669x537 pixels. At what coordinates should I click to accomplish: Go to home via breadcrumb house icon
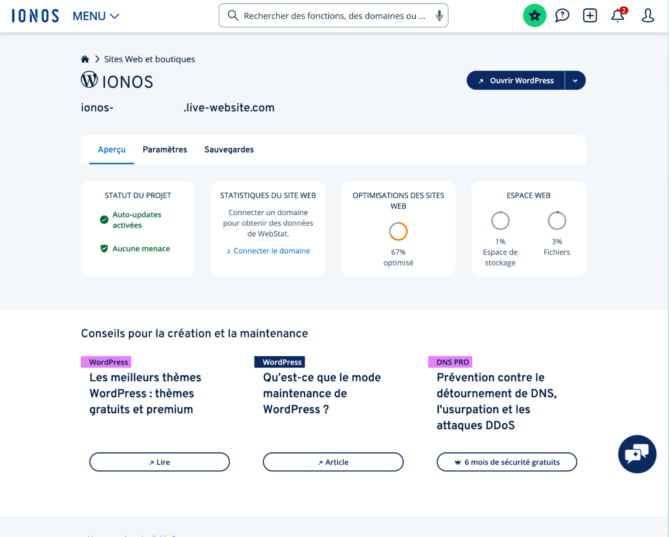click(x=85, y=59)
